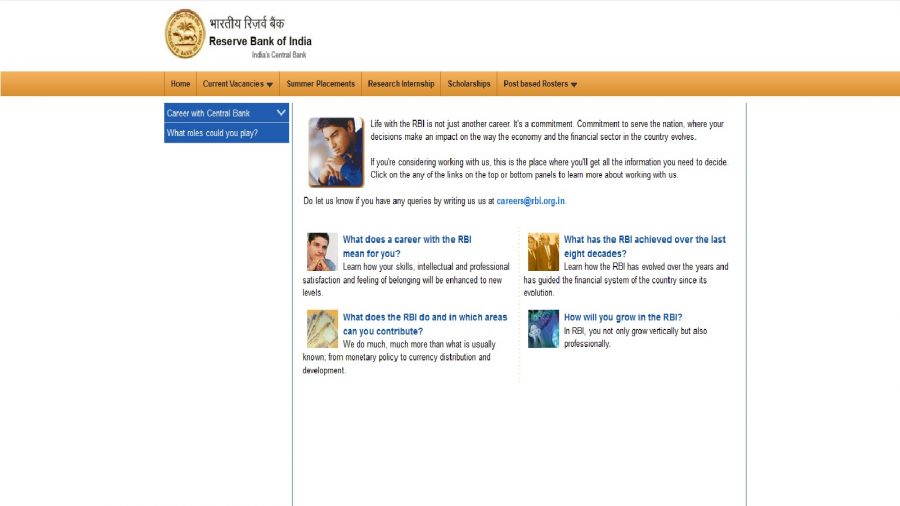Open the Current Vacancies menu label
The image size is (900, 506).
(x=233, y=84)
